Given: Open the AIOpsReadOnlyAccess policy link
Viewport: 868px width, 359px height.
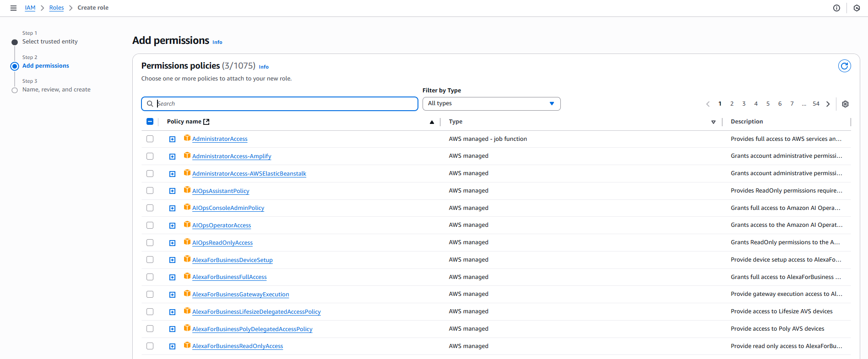Looking at the screenshot, I should pos(222,243).
